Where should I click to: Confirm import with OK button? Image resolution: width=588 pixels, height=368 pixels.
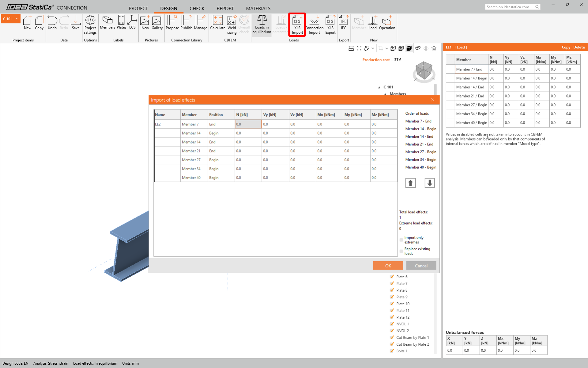388,266
